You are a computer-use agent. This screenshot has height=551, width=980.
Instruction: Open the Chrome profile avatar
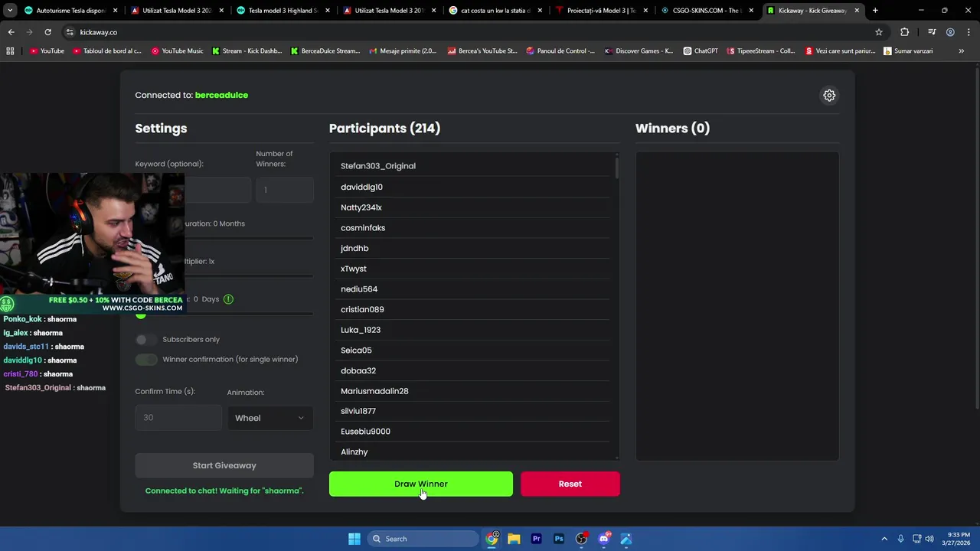950,32
